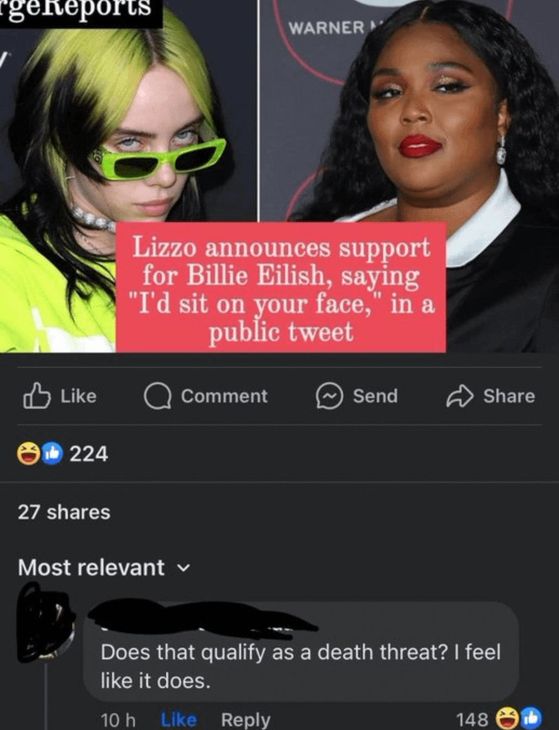This screenshot has height=730, width=559.
Task: Reply to the death threat comment
Action: coord(245,720)
